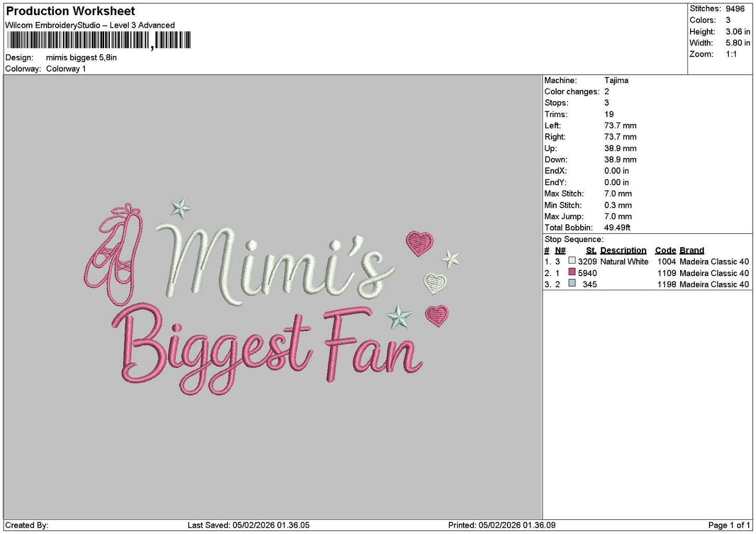
Task: Click the Zoom value '1:1'
Action: tap(731, 54)
